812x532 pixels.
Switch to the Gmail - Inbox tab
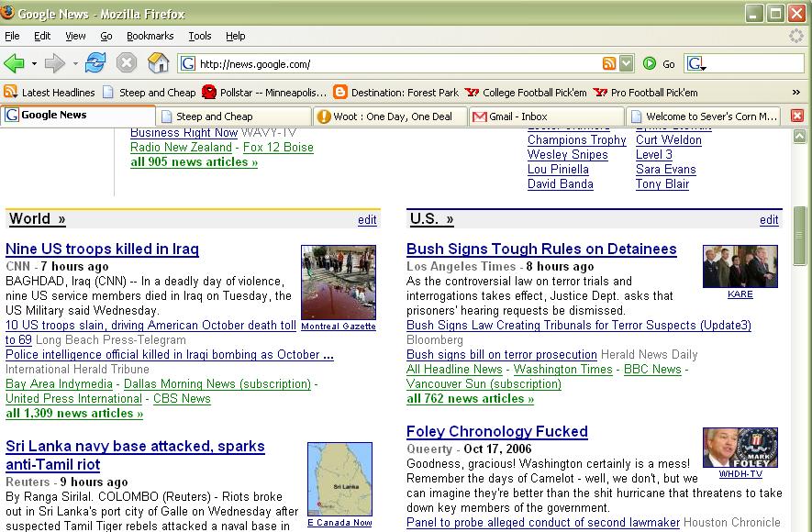coord(518,116)
